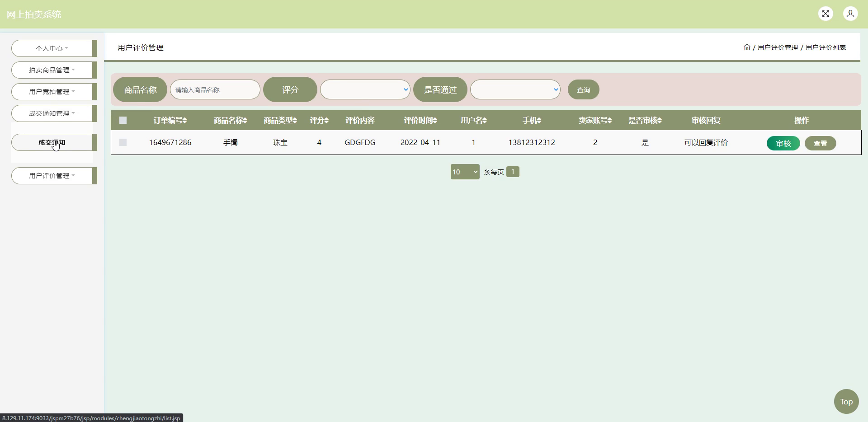868x422 pixels.
Task: Click the 审核回复 column header
Action: 706,121
